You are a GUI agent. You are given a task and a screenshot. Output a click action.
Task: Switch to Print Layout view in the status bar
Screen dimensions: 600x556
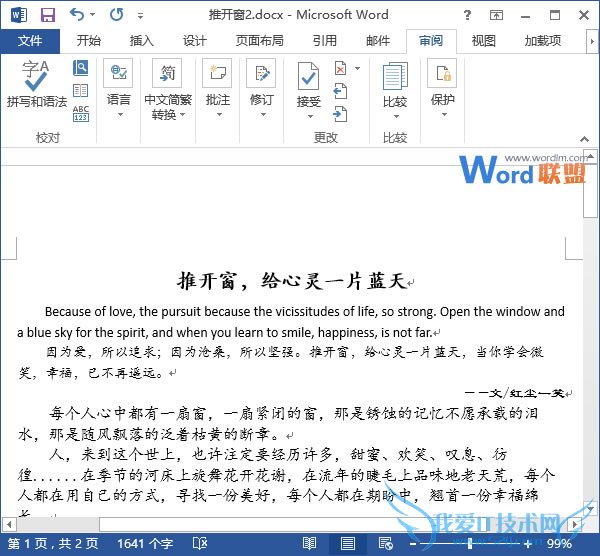pyautogui.click(x=347, y=543)
